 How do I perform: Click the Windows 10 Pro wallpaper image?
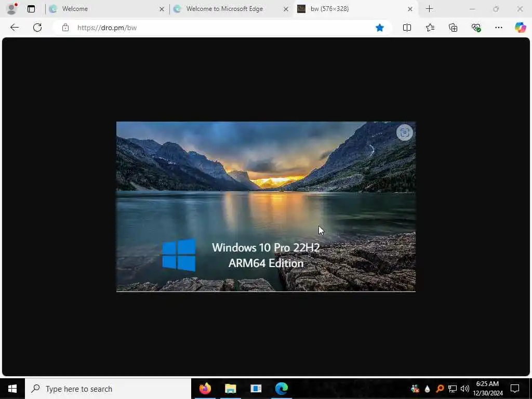coord(266,207)
